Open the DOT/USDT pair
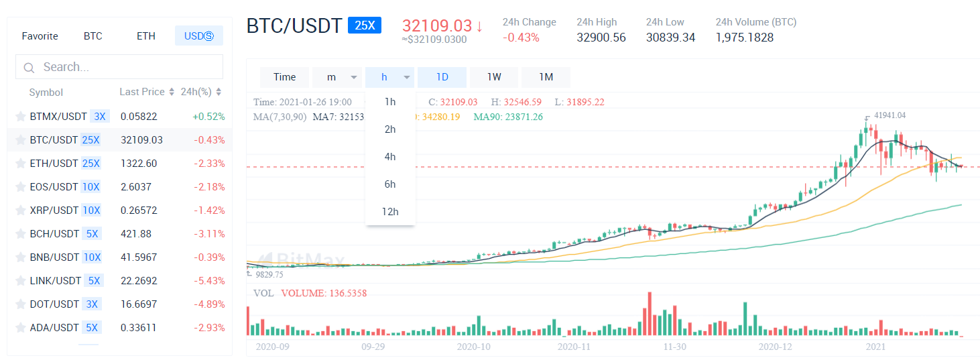This screenshot has width=980, height=358. (x=120, y=304)
